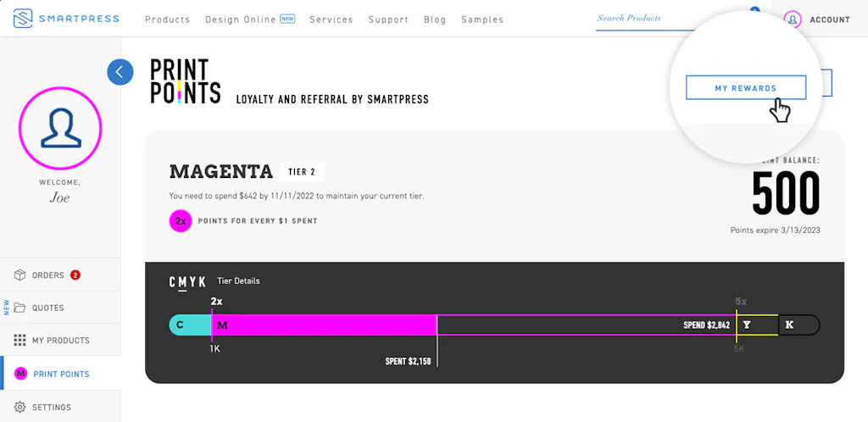Open the Samples page
The width and height of the screenshot is (868, 422).
pyautogui.click(x=482, y=19)
